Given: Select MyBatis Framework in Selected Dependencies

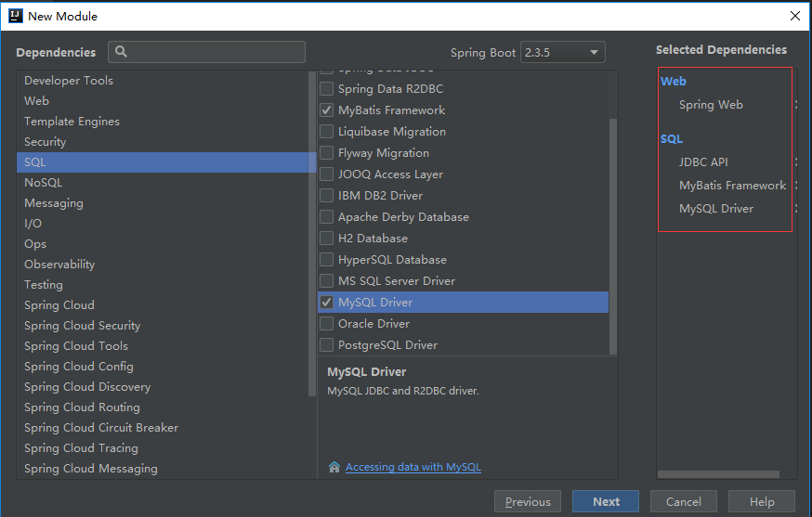Looking at the screenshot, I should [x=732, y=186].
